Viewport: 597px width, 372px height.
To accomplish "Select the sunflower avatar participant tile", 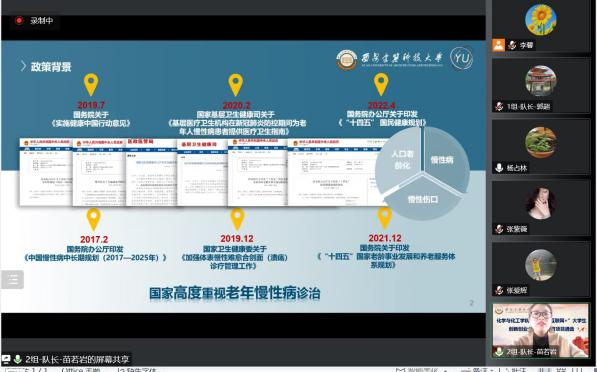I will (541, 27).
